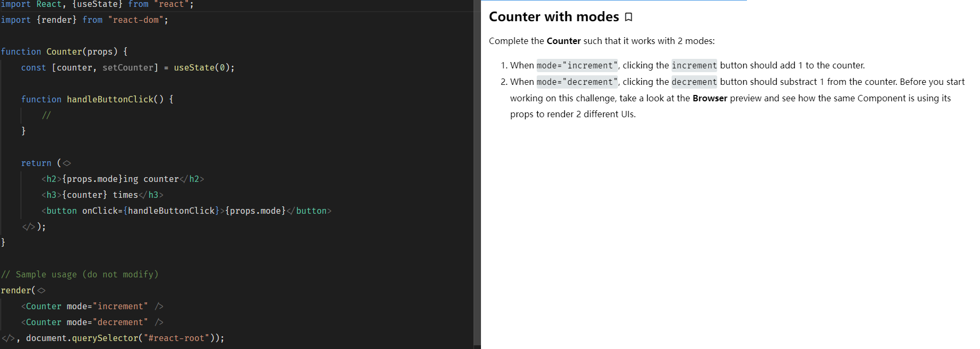Click the h3 line showing counter times

click(102, 195)
